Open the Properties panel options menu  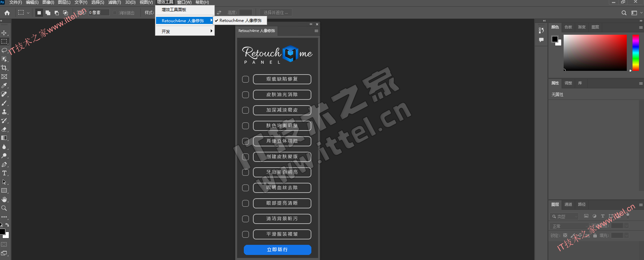(641, 83)
